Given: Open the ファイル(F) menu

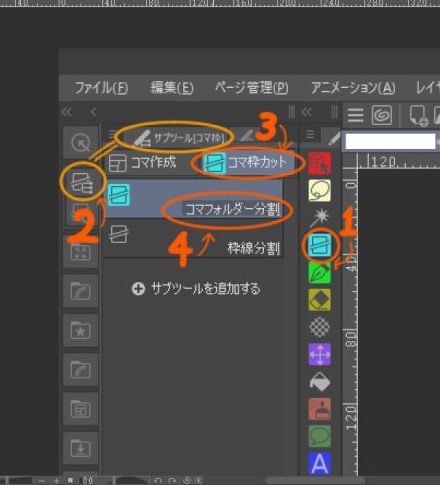Looking at the screenshot, I should coord(101,88).
